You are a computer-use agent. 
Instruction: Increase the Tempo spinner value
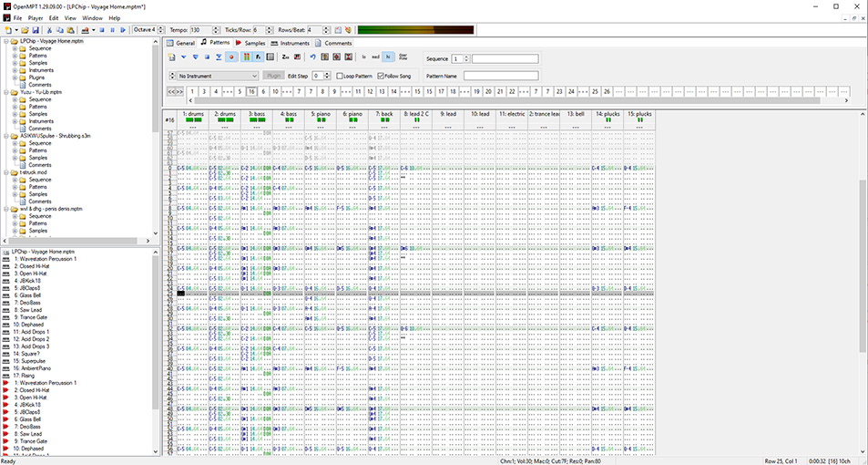tap(217, 27)
